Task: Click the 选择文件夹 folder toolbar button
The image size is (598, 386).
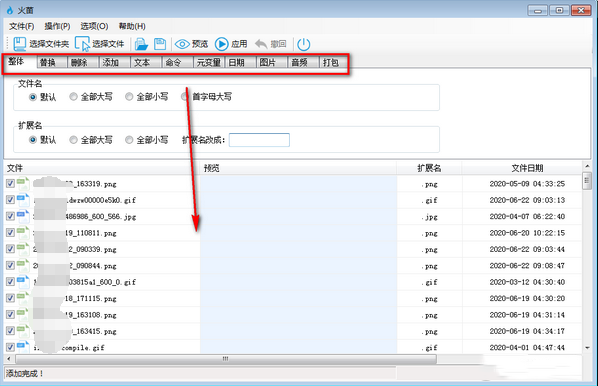Action: [41, 44]
